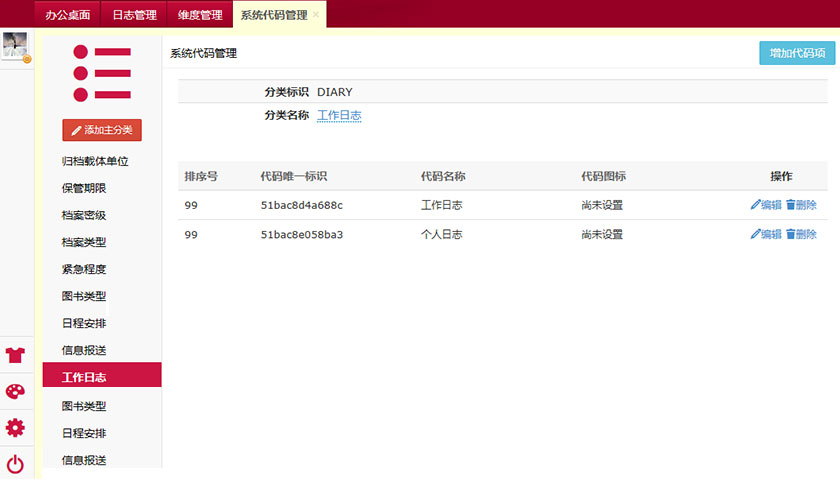The height and width of the screenshot is (480, 840).
Task: Open the color palette theme icon
Action: point(15,392)
